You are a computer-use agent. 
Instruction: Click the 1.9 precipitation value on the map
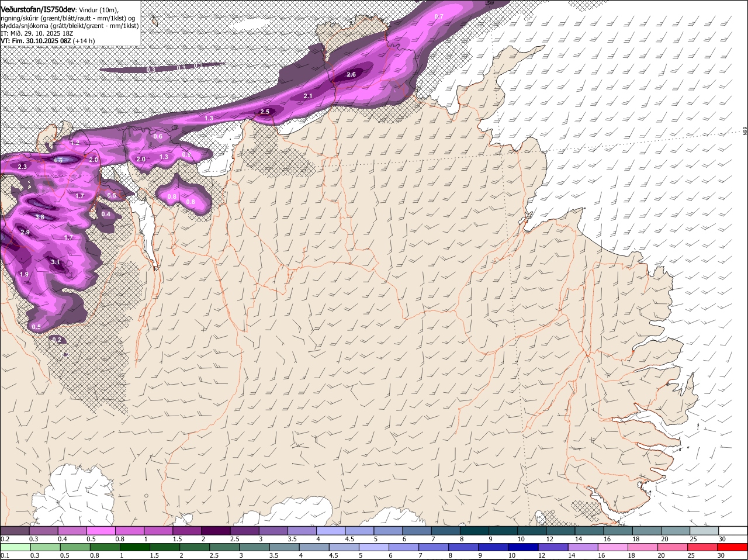[x=24, y=275]
